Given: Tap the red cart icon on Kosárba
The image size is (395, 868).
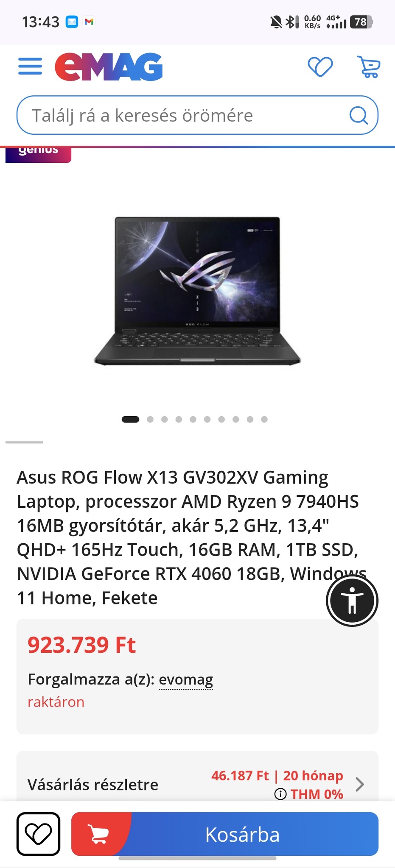Looking at the screenshot, I should pyautogui.click(x=99, y=834).
